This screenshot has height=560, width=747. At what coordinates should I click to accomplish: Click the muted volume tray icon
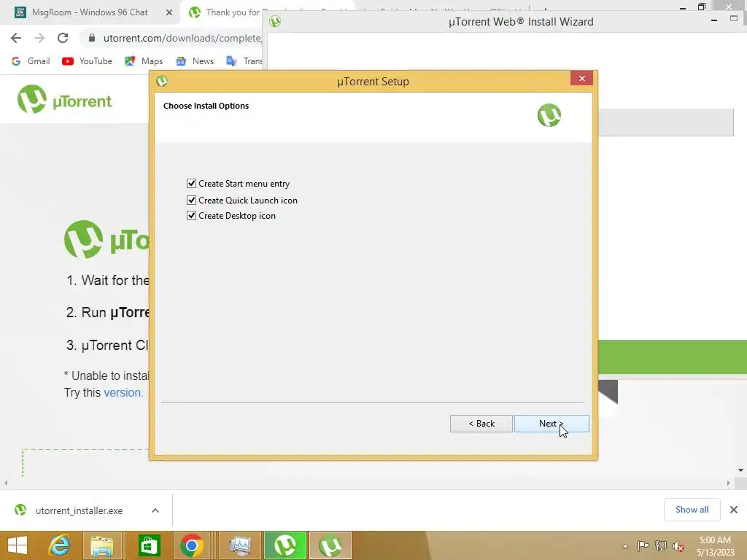[x=678, y=546]
